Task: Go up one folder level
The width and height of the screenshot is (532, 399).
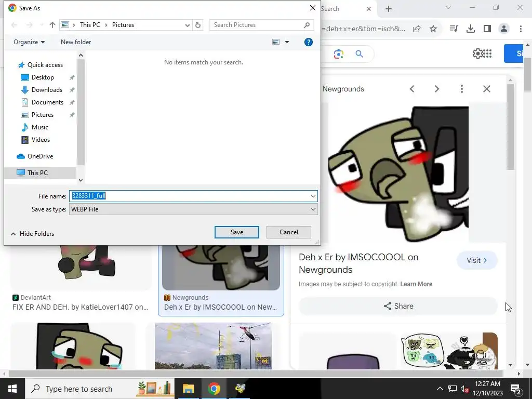Action: (52, 25)
